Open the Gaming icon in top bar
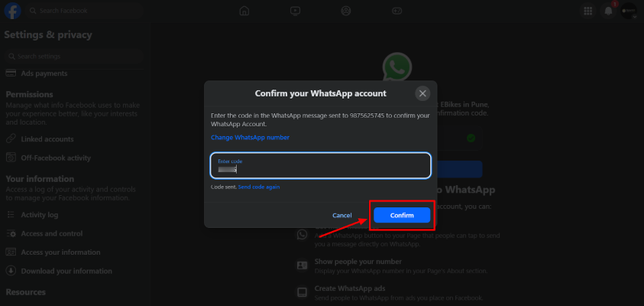This screenshot has width=644, height=306. [397, 11]
